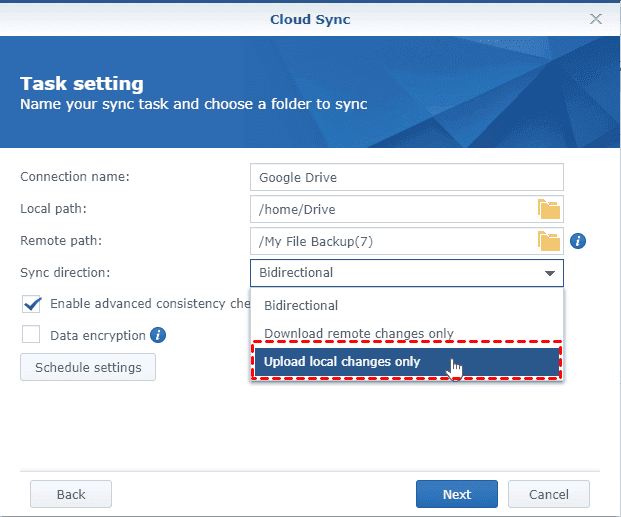
Task: Collapse Sync direction dropdown arrow
Action: tap(549, 273)
